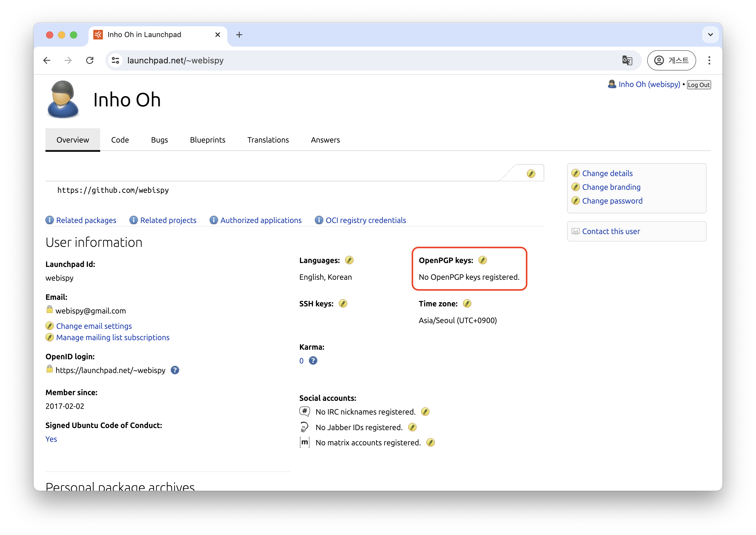This screenshot has width=756, height=535.
Task: Click the Code of Conduct Yes link
Action: (51, 439)
